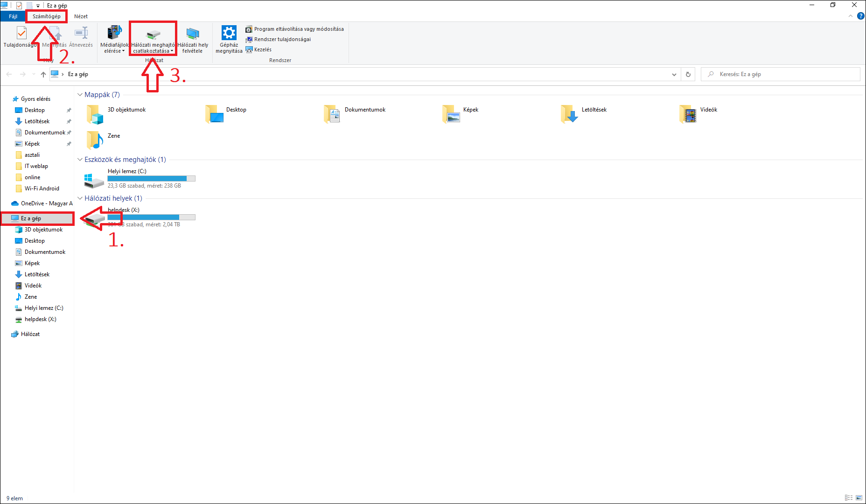
Task: Open the Helyi lemez (C:) drive
Action: 94,179
